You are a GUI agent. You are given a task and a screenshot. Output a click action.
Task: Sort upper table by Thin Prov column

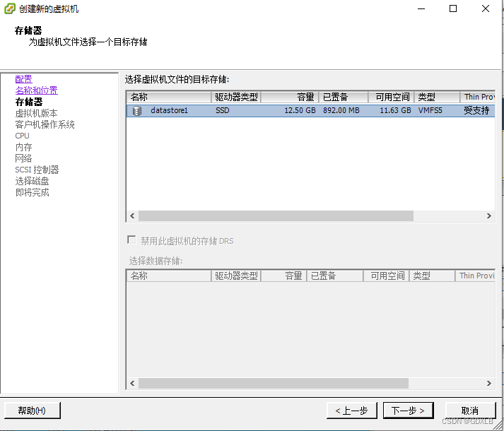click(478, 97)
